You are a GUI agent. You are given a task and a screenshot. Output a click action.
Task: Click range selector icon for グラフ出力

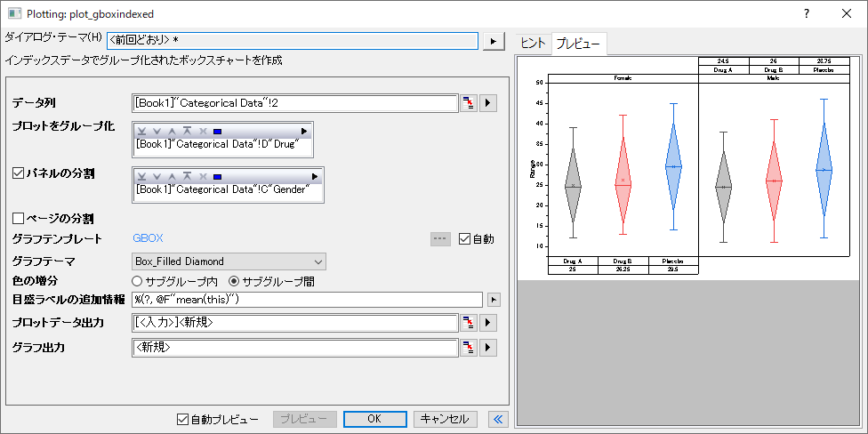click(x=469, y=347)
